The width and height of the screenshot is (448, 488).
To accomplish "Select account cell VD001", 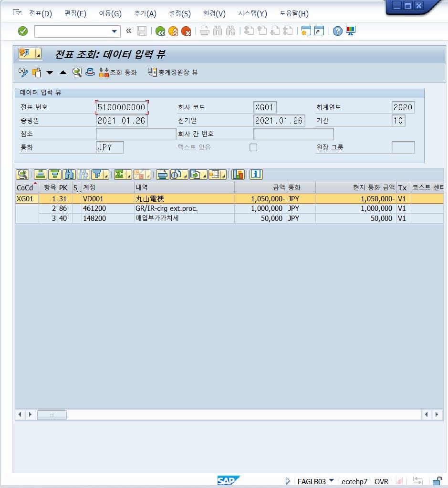I will click(108, 199).
